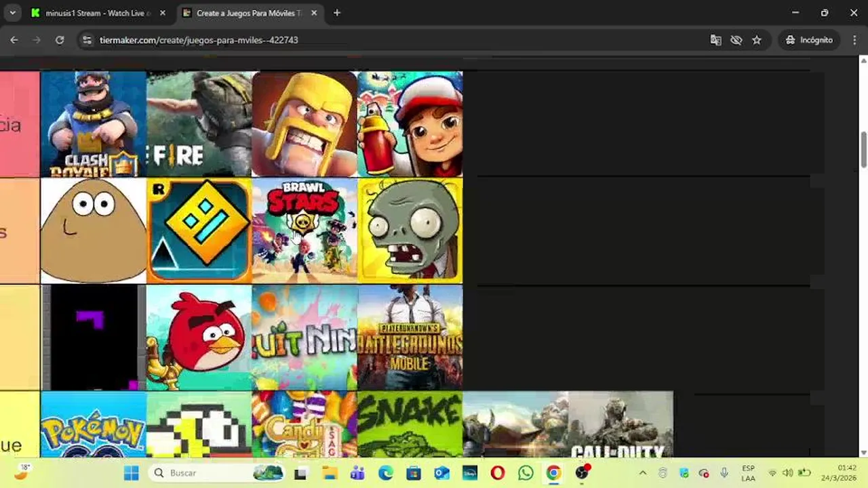Click the page vertical scrollbar thumb
868x488 pixels.
click(x=863, y=148)
